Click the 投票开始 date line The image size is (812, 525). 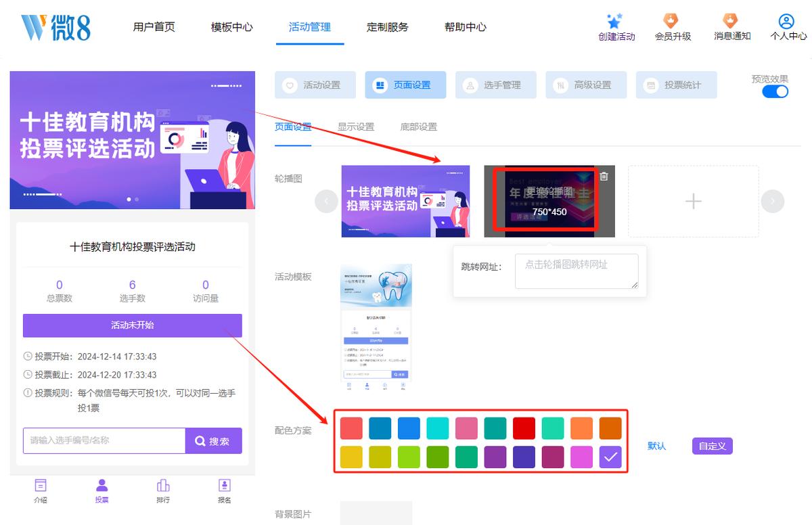(90, 357)
